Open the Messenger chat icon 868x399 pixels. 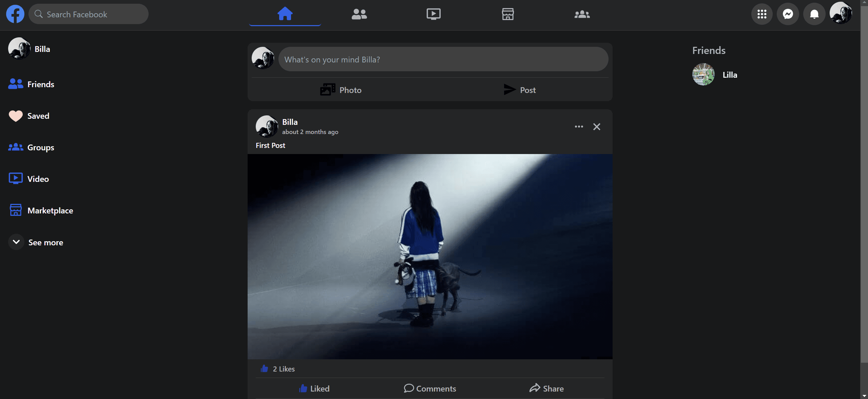[788, 14]
